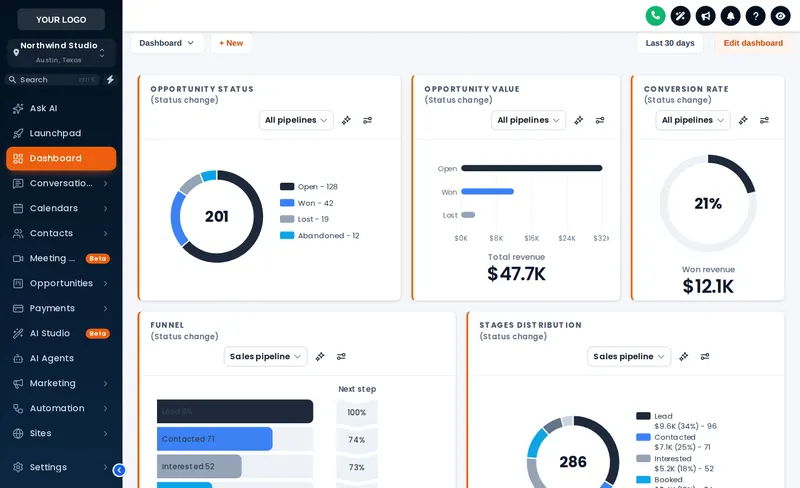Viewport: 800px width, 488px height.
Task: Open All pipelines dropdown on Opportunity Status
Action: point(296,120)
